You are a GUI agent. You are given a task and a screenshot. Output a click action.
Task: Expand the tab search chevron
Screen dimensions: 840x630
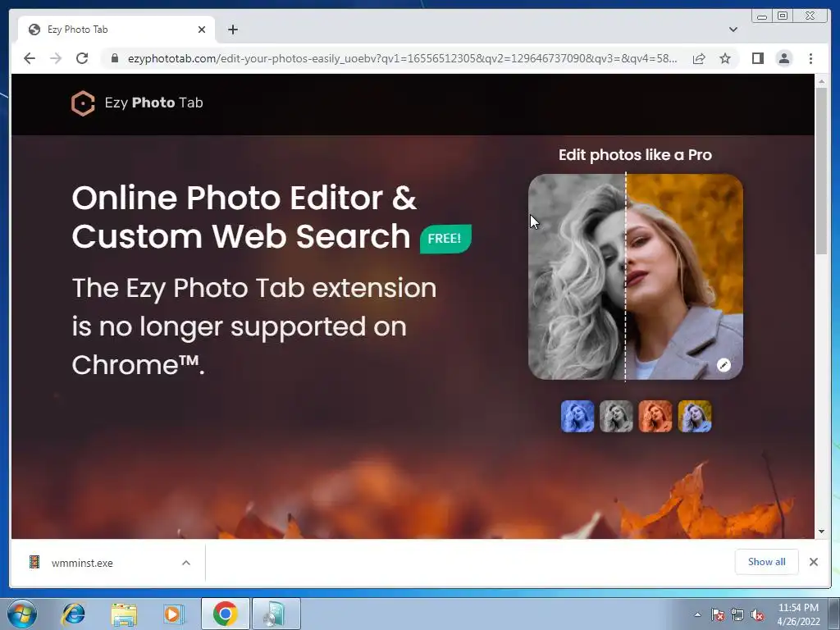[733, 30]
